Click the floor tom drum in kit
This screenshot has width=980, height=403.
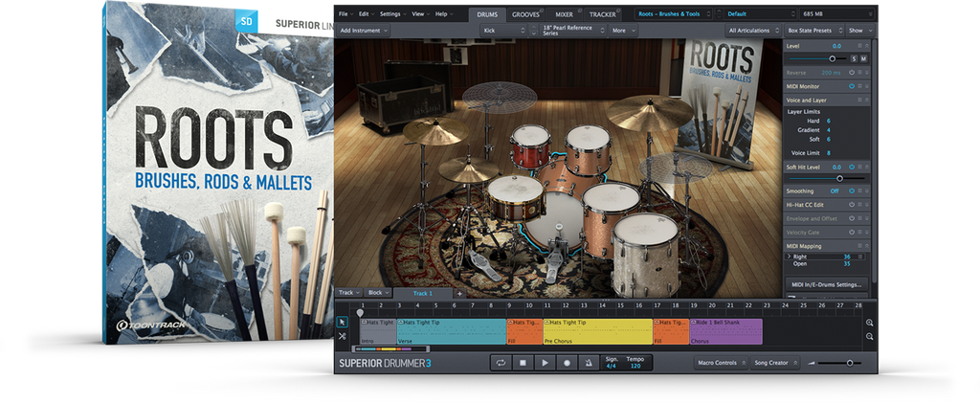(646, 255)
